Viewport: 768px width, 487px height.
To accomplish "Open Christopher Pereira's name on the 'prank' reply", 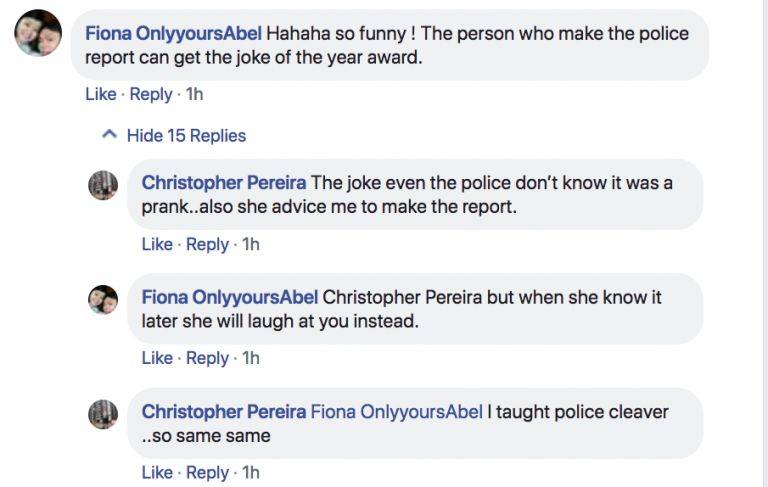I will coord(224,183).
